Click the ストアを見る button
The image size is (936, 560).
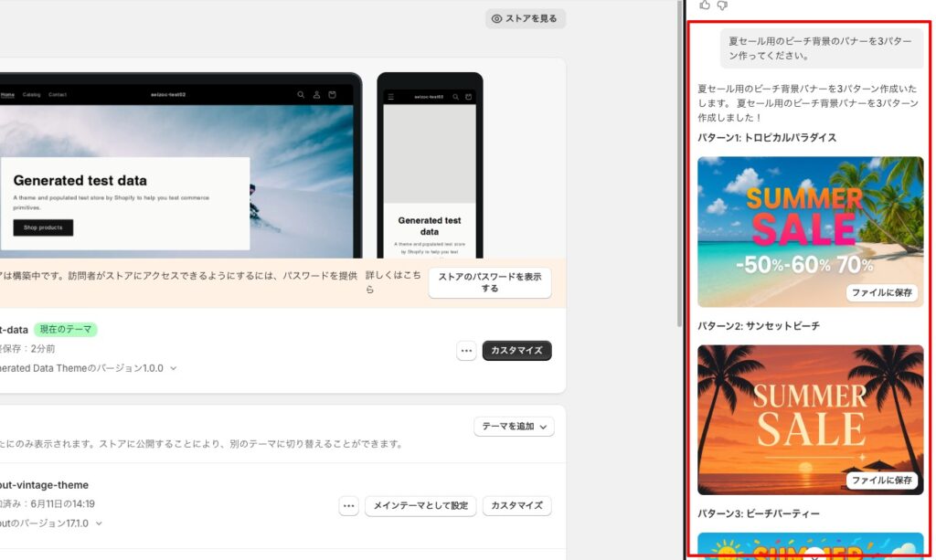(x=525, y=18)
